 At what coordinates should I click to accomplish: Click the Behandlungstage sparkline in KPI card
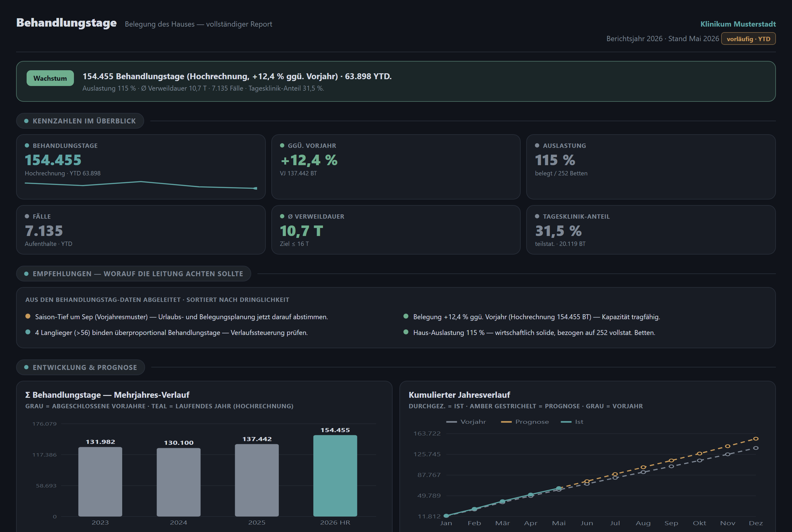141,185
